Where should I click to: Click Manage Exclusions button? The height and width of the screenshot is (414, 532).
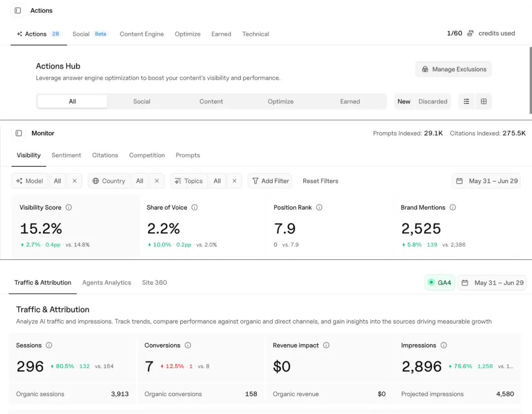pos(453,69)
